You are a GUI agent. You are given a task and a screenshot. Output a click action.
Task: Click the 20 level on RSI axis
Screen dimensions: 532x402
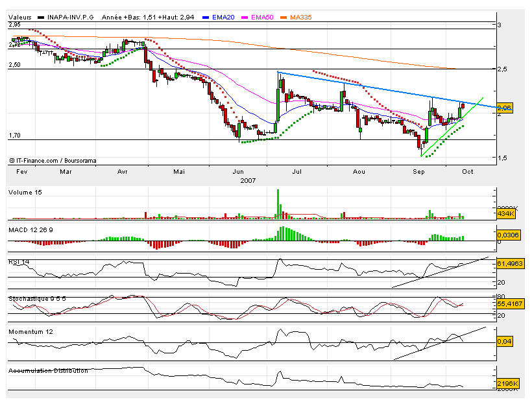coord(502,282)
